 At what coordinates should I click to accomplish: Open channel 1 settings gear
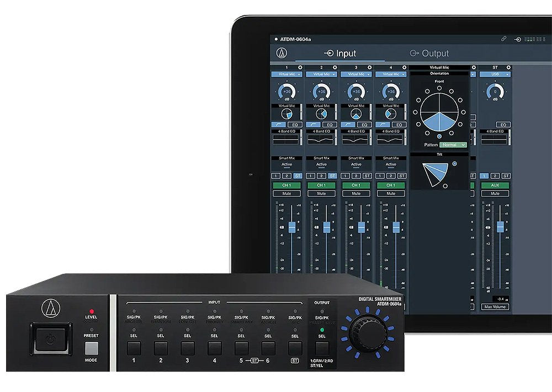pos(300,67)
